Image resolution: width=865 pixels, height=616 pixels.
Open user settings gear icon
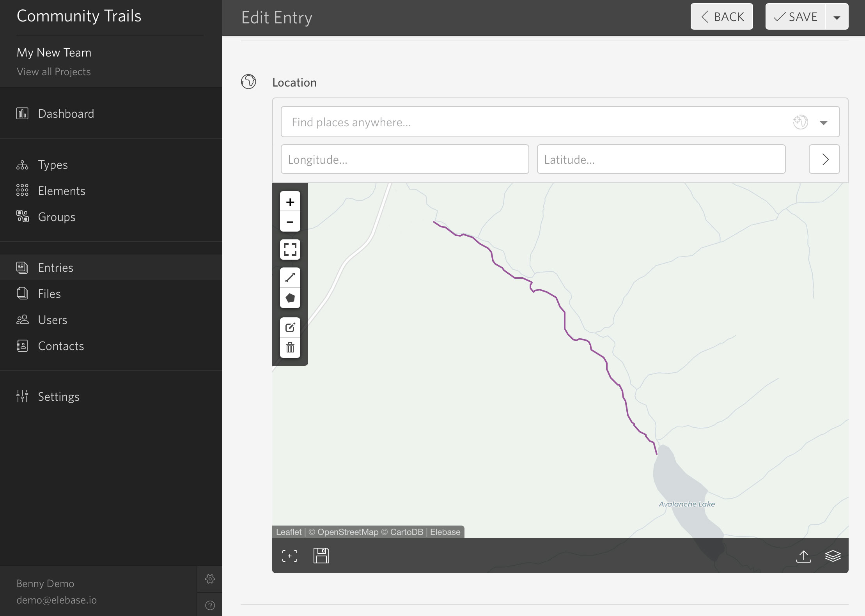(x=210, y=579)
